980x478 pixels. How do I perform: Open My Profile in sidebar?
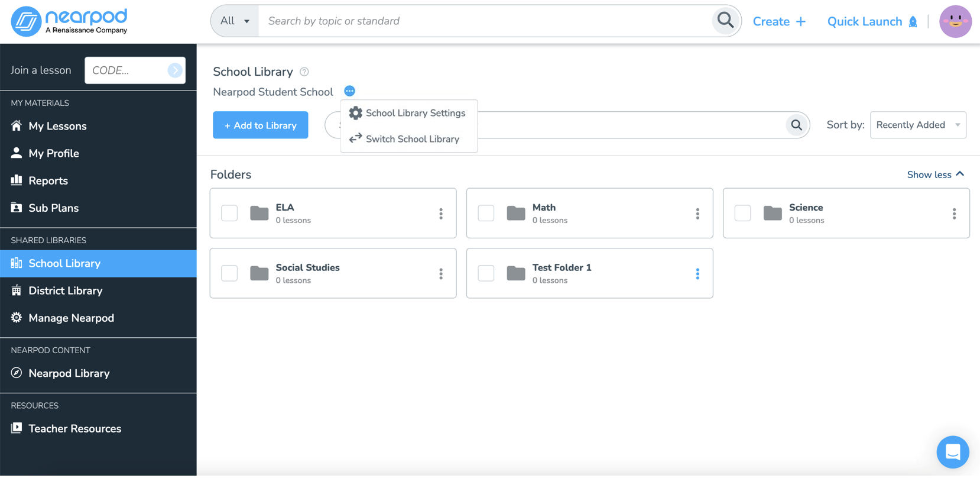point(98,153)
